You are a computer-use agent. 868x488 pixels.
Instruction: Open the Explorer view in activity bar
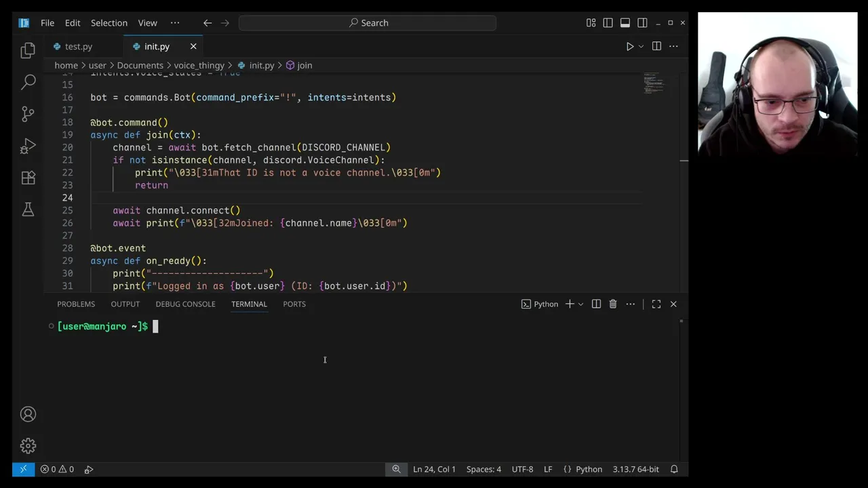click(x=28, y=50)
